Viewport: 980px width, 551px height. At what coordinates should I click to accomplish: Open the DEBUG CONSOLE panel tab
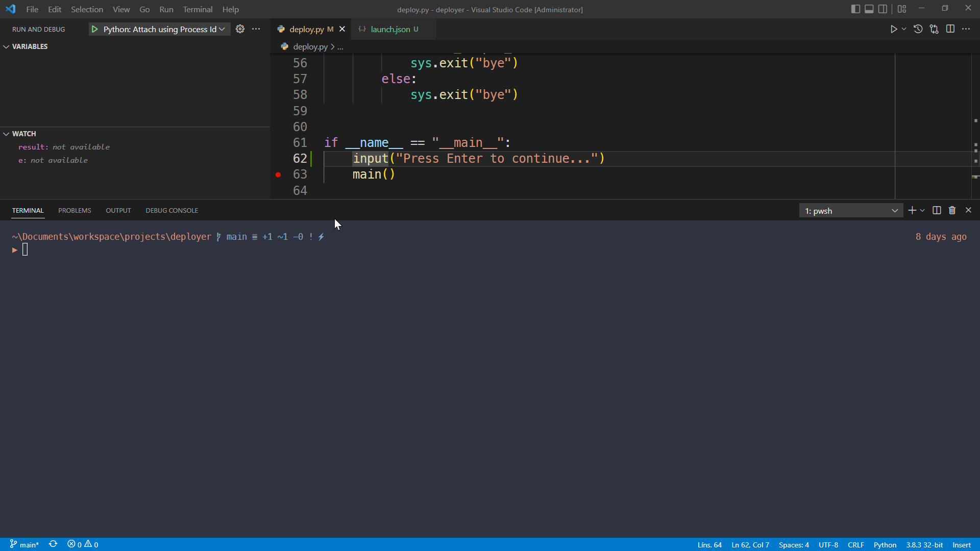coord(171,210)
